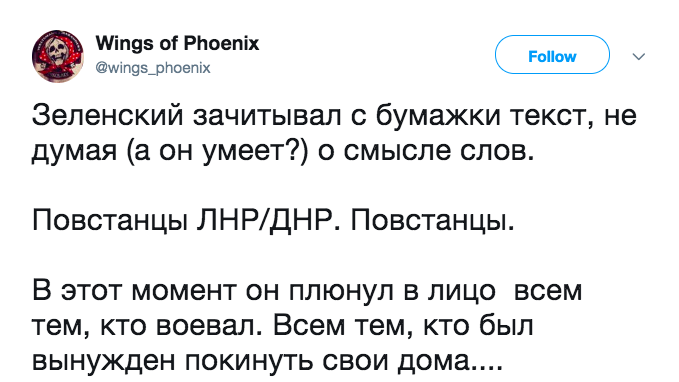Click the first word Повстанцы
The image size is (679, 382).
click(110, 220)
